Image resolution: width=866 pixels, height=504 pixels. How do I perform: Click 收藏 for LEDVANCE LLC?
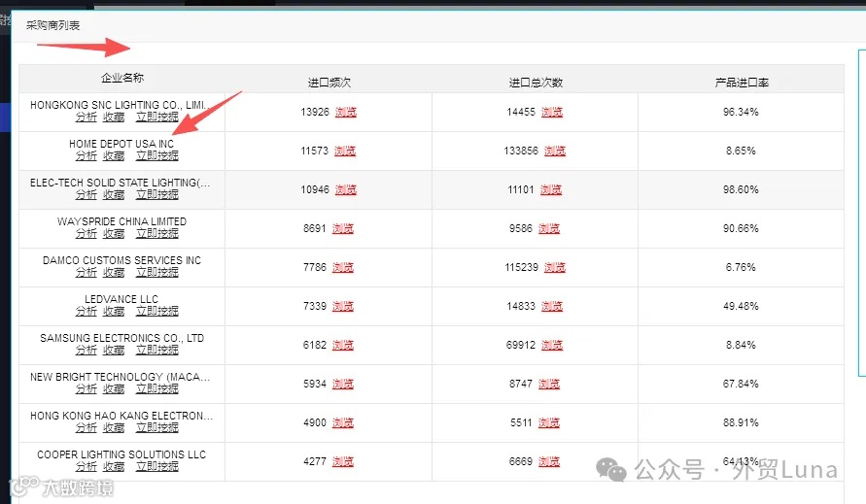coord(114,312)
